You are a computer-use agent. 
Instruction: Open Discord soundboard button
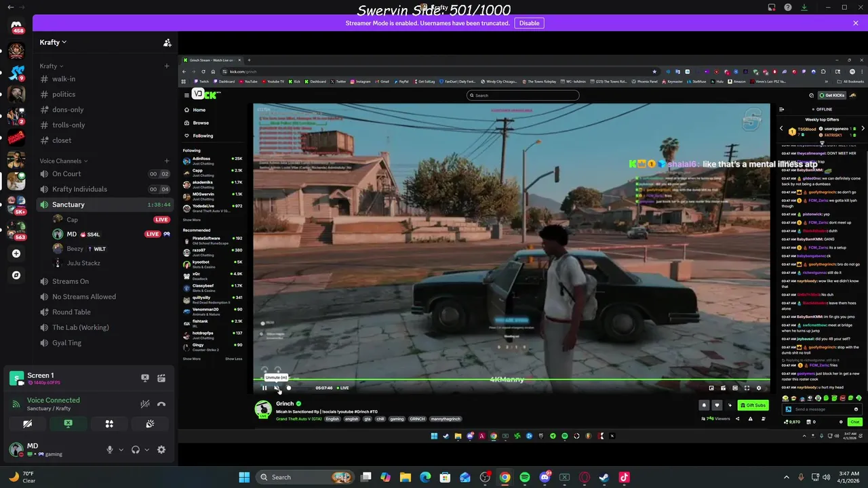(150, 424)
